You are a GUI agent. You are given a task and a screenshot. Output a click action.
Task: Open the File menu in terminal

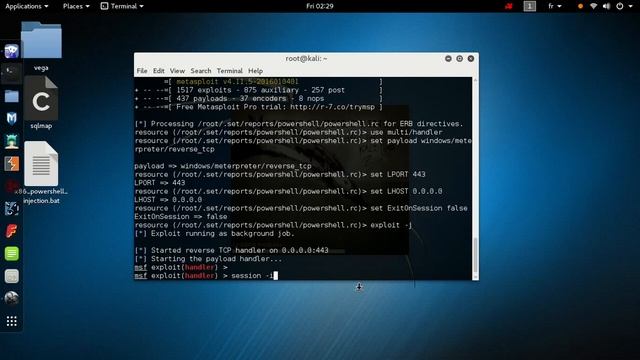[142, 71]
